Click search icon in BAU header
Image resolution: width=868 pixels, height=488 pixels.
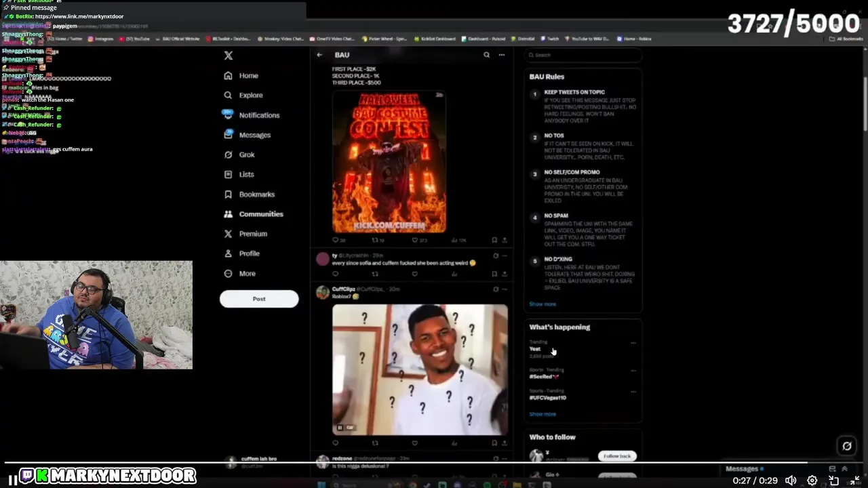[486, 55]
